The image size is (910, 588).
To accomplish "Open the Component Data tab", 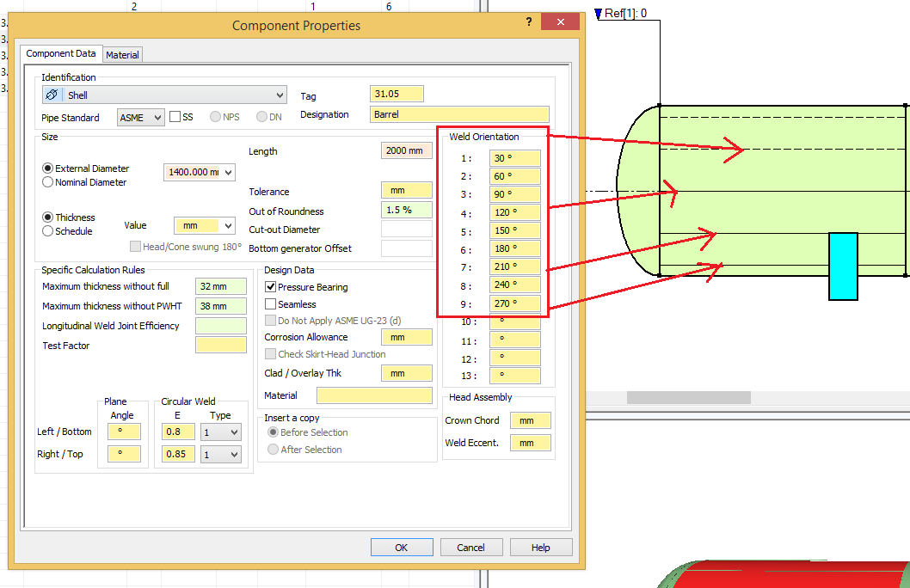I will pos(61,53).
